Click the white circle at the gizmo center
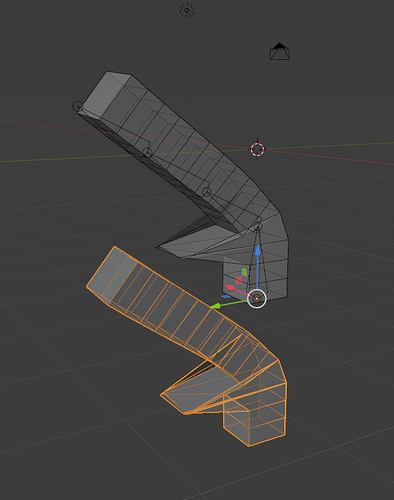Viewport: 394px width, 500px height. (x=257, y=299)
